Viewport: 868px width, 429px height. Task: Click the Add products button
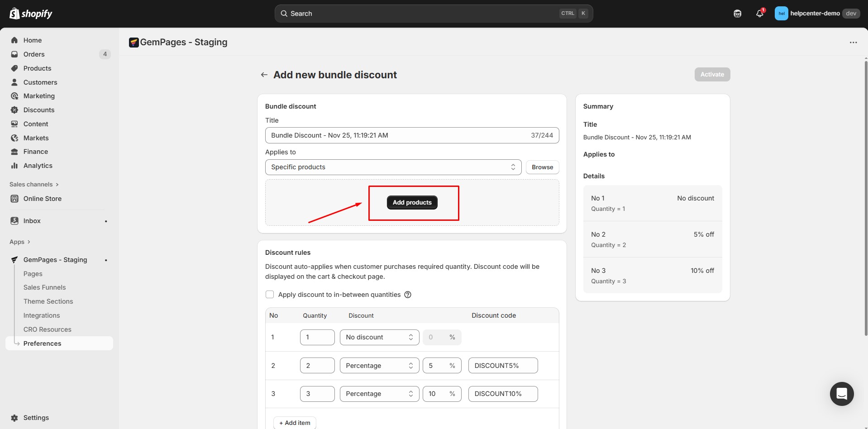coord(412,202)
